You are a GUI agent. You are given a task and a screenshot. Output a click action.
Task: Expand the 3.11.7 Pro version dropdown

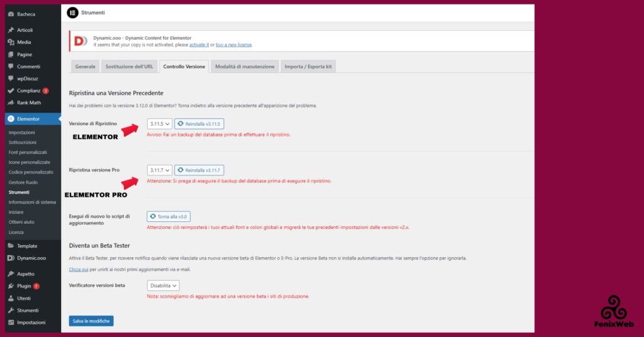click(x=159, y=170)
